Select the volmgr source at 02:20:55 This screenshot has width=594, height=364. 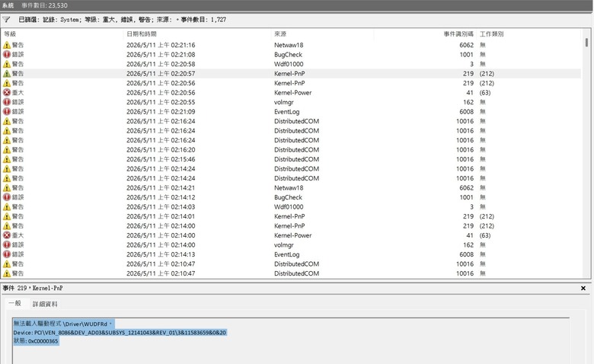[284, 102]
